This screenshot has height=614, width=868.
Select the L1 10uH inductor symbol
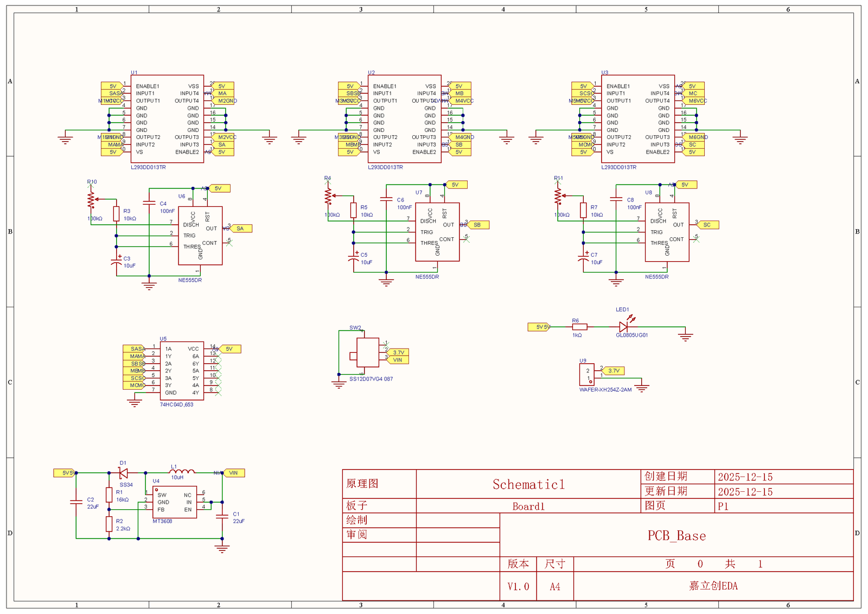coord(182,472)
